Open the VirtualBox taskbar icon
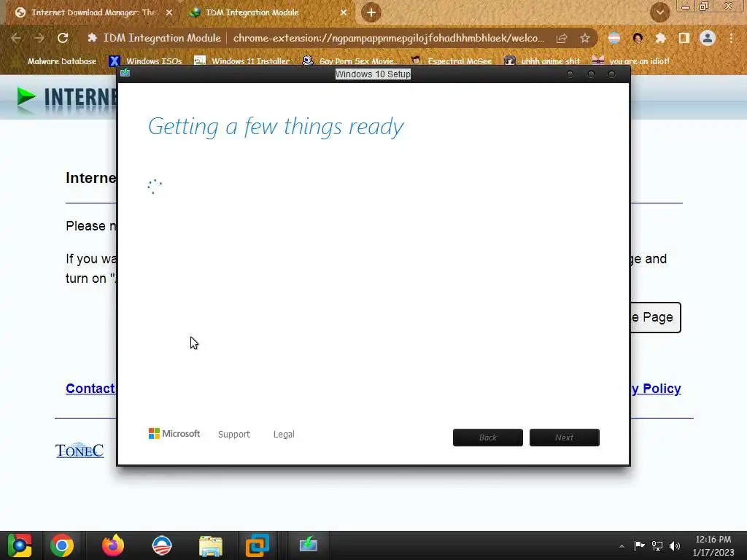 pyautogui.click(x=258, y=545)
